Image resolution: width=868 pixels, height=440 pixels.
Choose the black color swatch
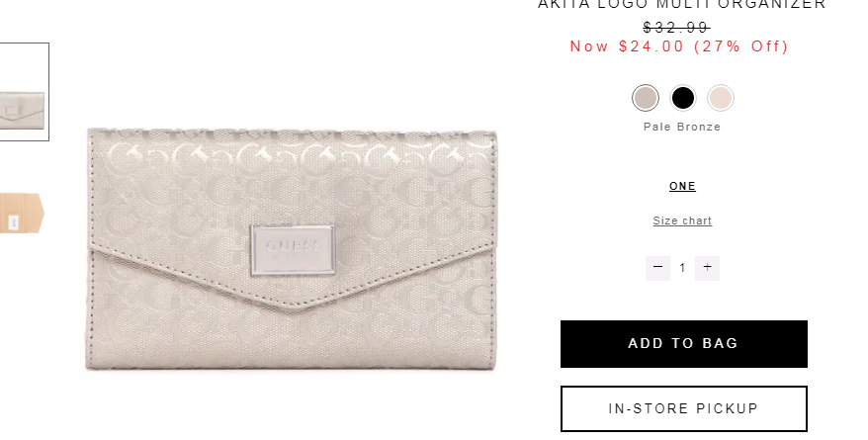click(682, 99)
